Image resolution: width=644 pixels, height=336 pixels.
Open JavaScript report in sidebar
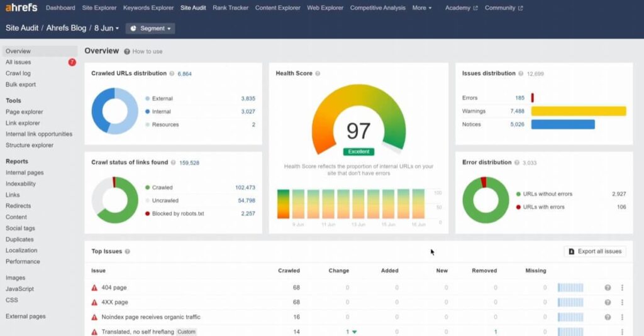tap(19, 289)
